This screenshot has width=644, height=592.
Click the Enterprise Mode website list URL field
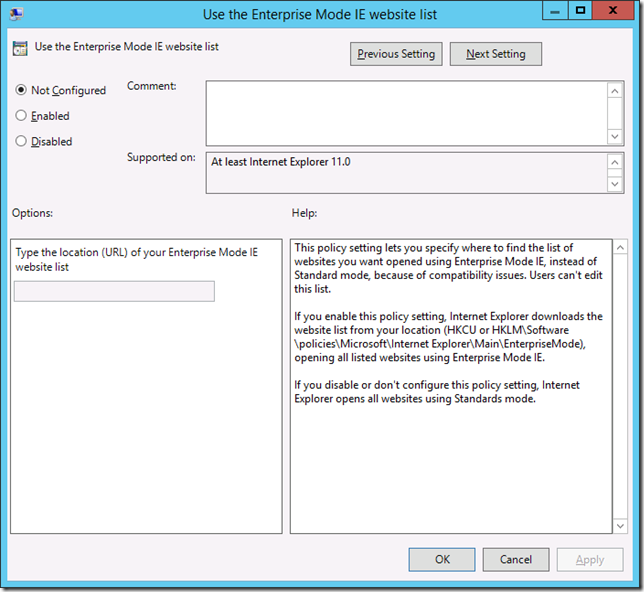[x=114, y=291]
